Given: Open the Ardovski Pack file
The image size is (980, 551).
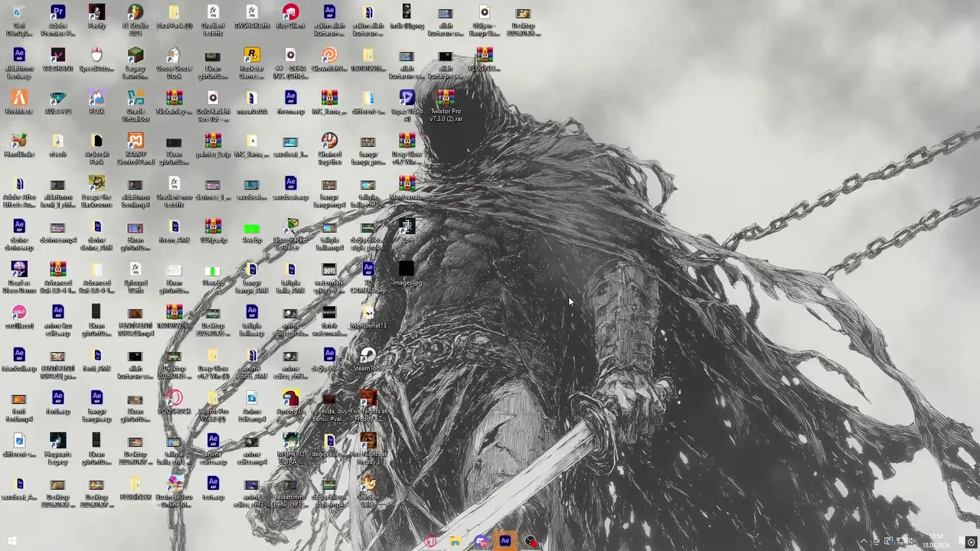Looking at the screenshot, I should (x=96, y=149).
